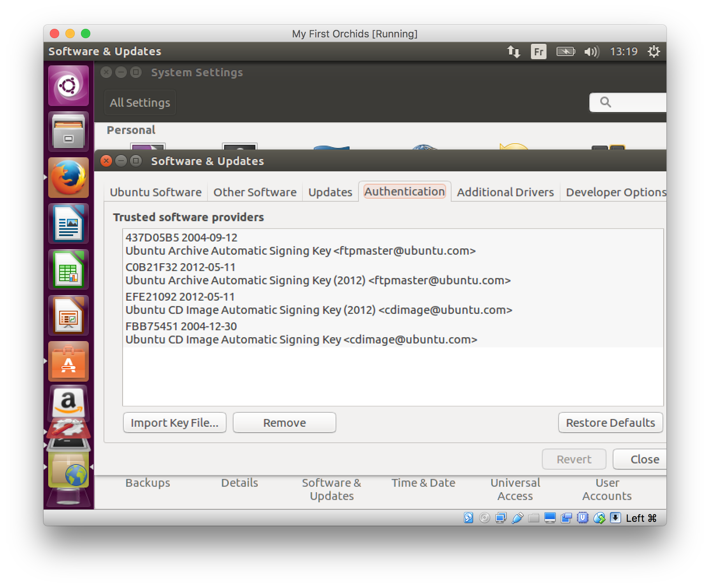Open Ubuntu Software Center orange bag icon
The height and width of the screenshot is (588, 710).
[68, 361]
